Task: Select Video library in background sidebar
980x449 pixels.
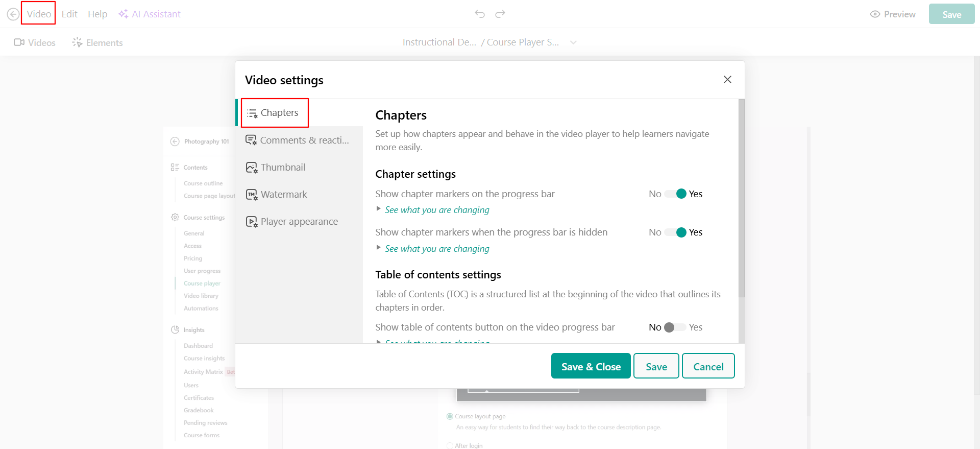Action: (201, 296)
